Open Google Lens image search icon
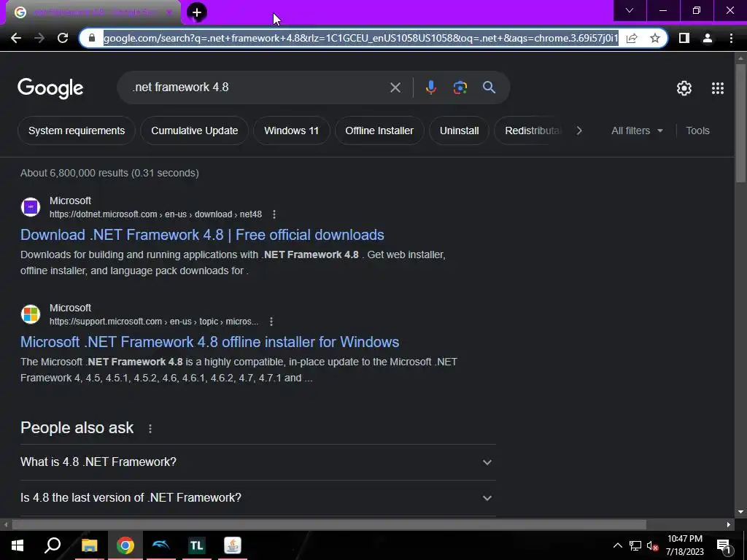Image resolution: width=747 pixels, height=560 pixels. 460,87
